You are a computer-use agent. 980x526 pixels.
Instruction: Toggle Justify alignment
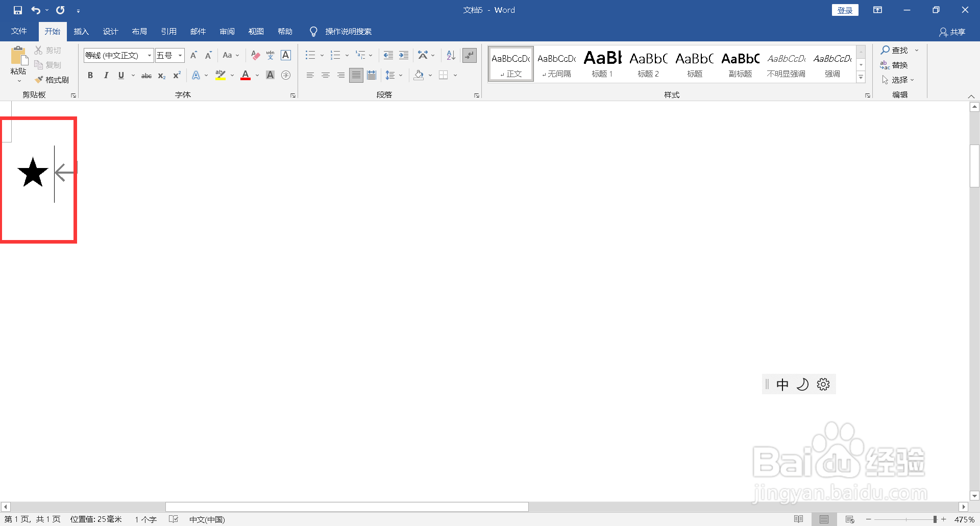356,75
